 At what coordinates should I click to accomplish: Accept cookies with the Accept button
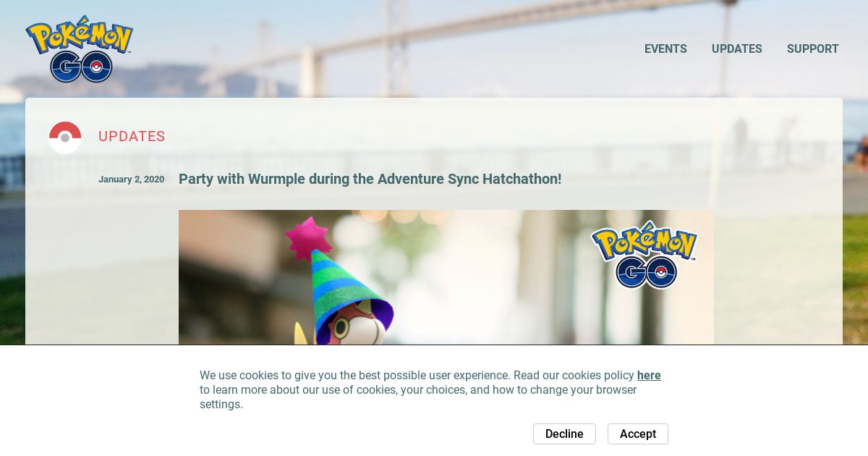pos(638,434)
